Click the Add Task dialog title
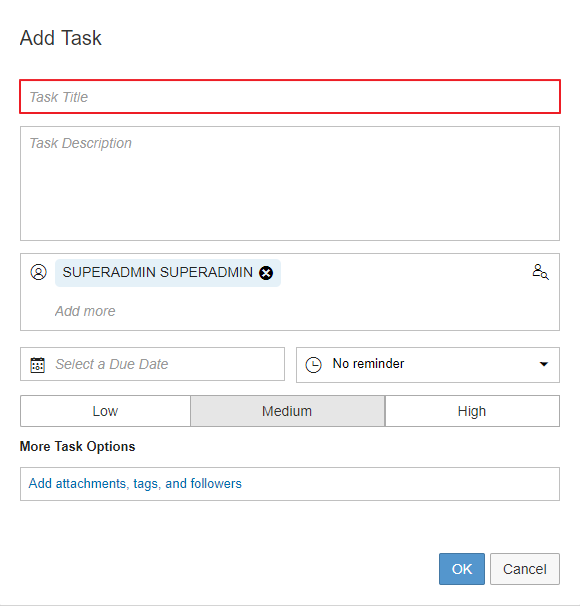580x606 pixels. (61, 38)
